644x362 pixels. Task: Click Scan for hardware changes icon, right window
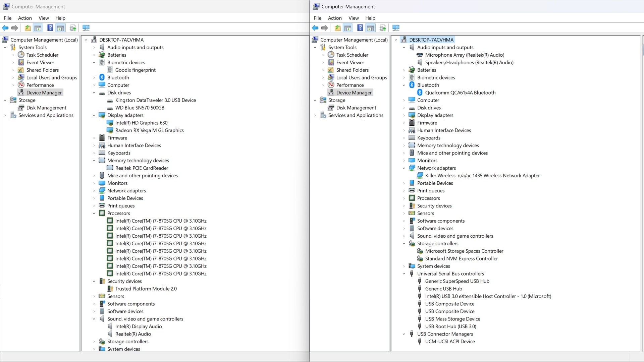coord(396,28)
